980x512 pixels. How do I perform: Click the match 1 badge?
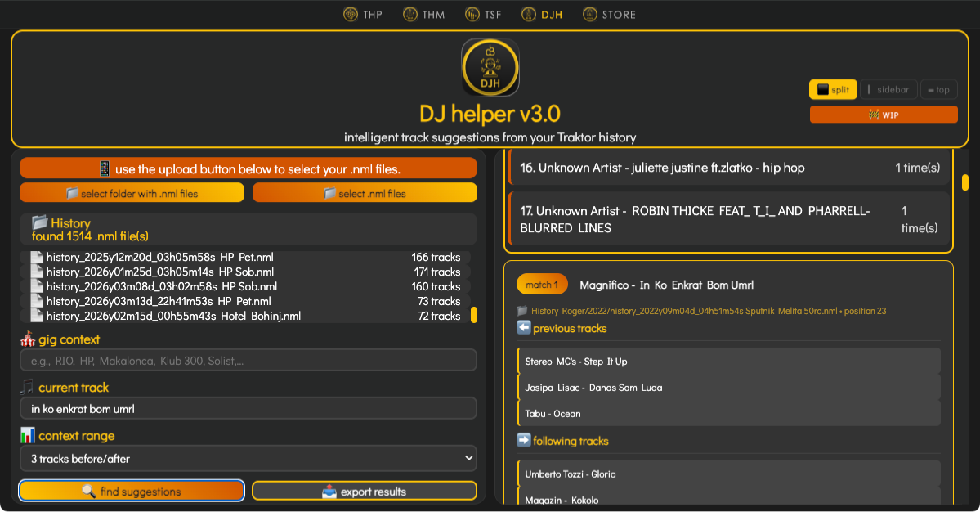coord(542,285)
